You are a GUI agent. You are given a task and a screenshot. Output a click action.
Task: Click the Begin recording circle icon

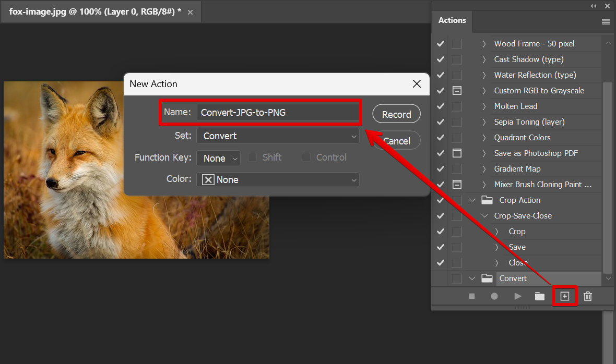click(x=494, y=296)
